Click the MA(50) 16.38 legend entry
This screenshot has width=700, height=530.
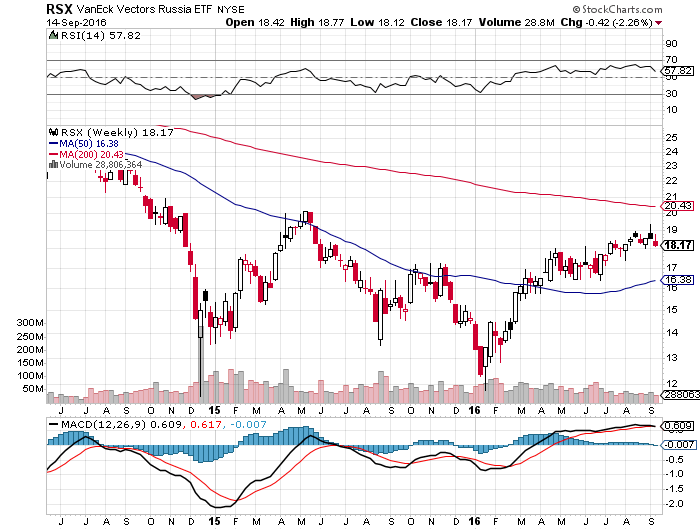83,144
